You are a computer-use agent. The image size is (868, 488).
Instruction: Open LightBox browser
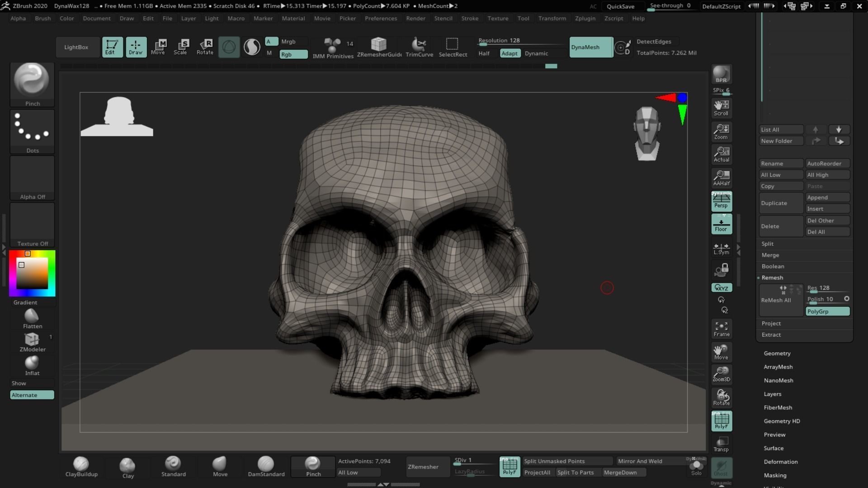click(77, 47)
